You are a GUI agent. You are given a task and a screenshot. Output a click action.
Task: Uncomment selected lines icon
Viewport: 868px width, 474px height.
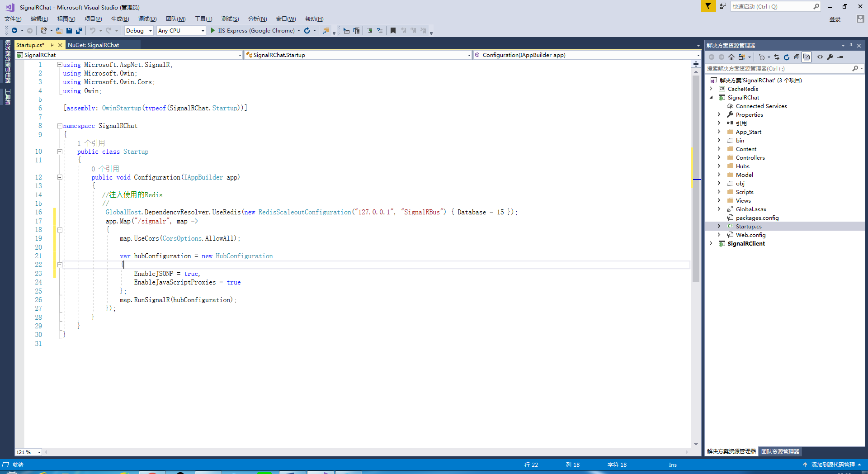(380, 31)
